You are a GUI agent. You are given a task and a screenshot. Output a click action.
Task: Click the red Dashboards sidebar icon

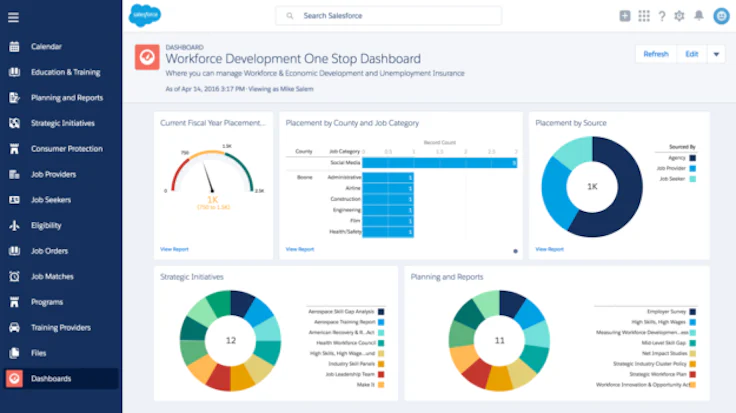[x=14, y=379]
